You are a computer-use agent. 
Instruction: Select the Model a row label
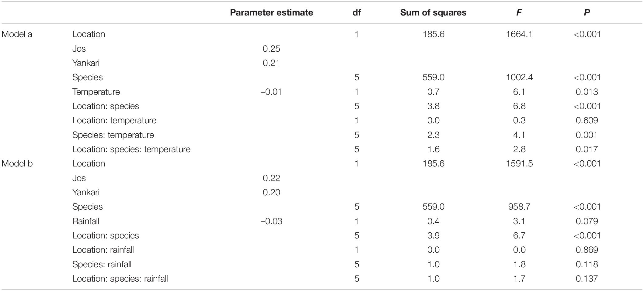[17, 34]
